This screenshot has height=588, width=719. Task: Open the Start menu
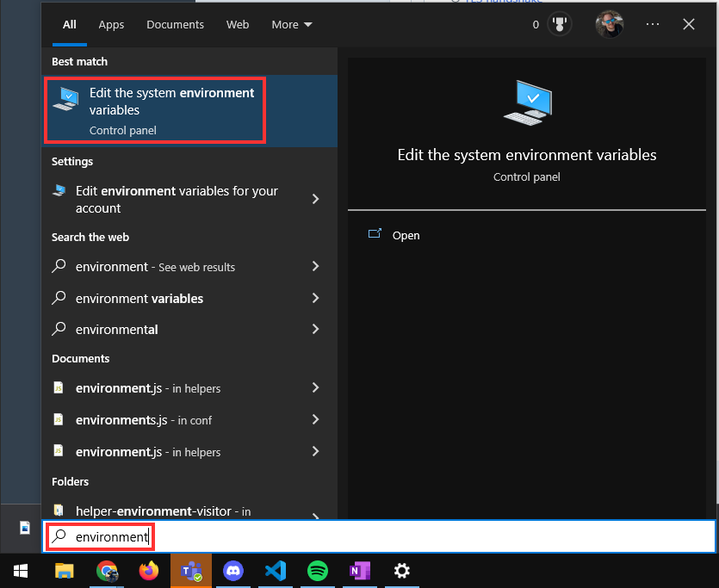pyautogui.click(x=20, y=571)
